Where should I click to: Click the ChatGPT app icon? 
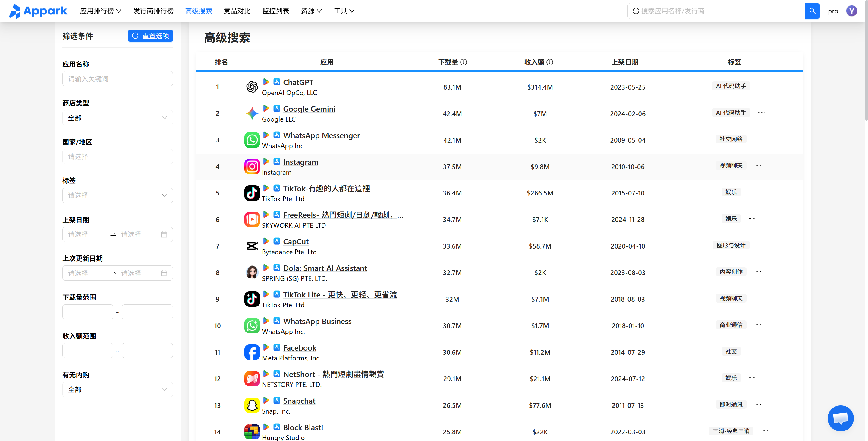[x=252, y=87]
